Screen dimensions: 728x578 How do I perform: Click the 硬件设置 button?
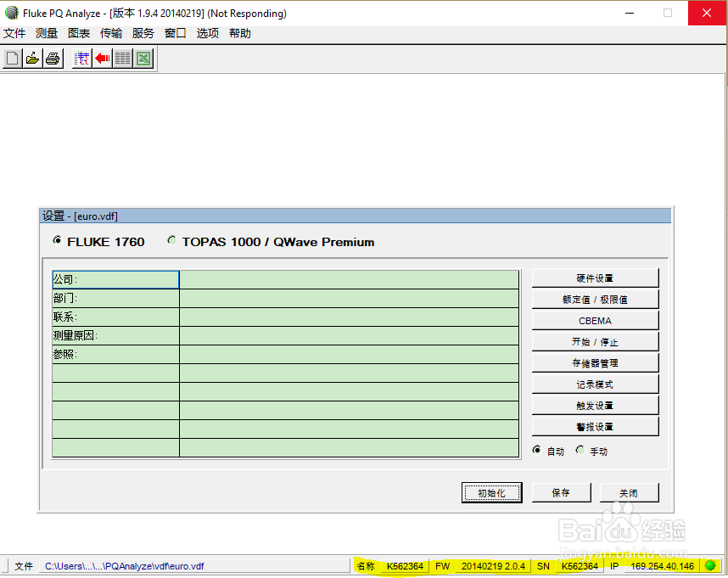(x=596, y=278)
